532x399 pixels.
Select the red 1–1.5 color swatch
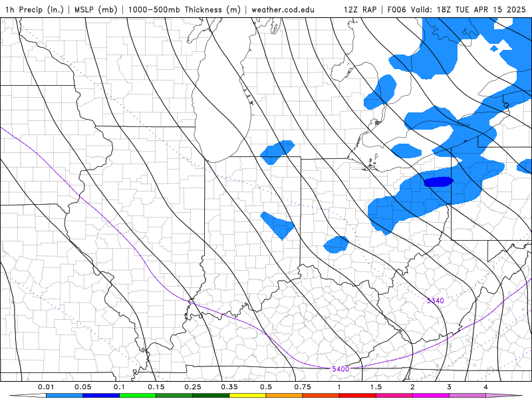point(358,396)
